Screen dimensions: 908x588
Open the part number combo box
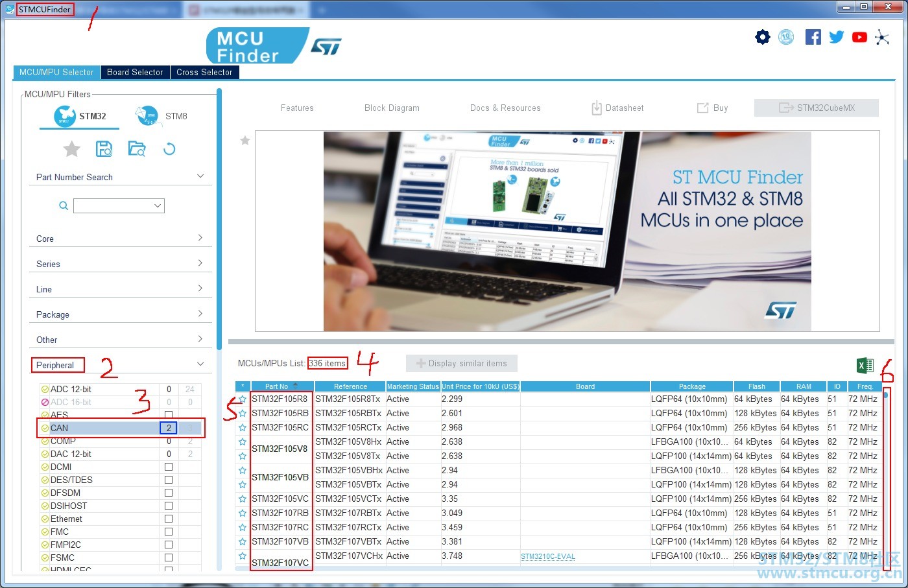119,206
